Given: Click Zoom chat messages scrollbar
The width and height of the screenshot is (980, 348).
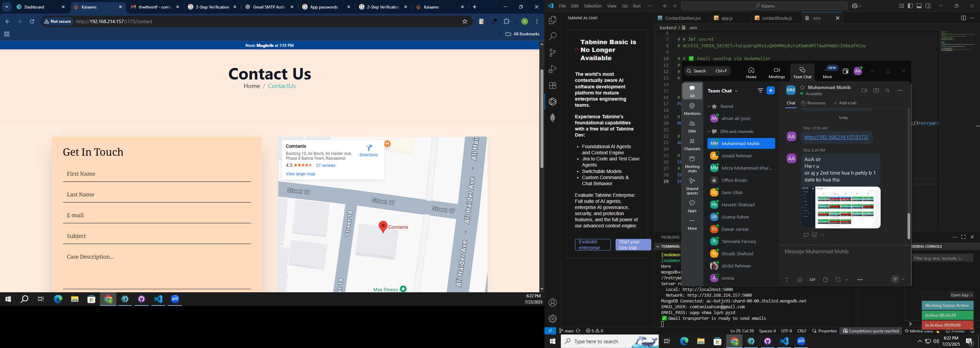Looking at the screenshot, I should tap(909, 226).
